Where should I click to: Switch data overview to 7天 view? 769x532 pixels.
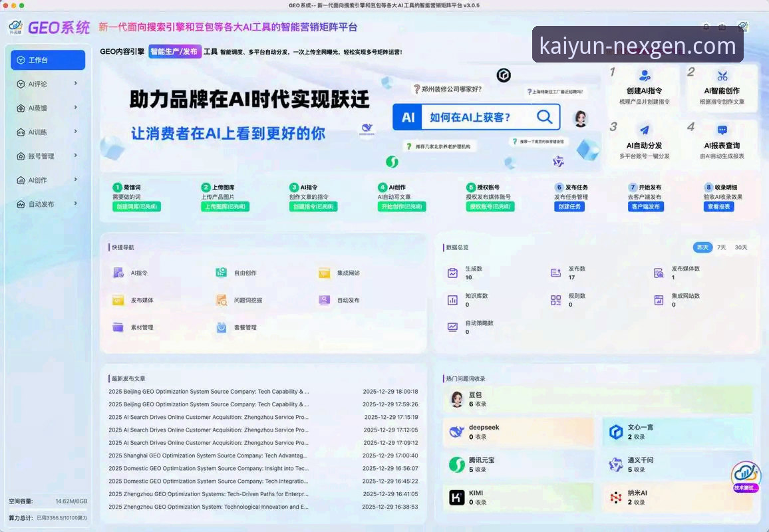pos(722,247)
